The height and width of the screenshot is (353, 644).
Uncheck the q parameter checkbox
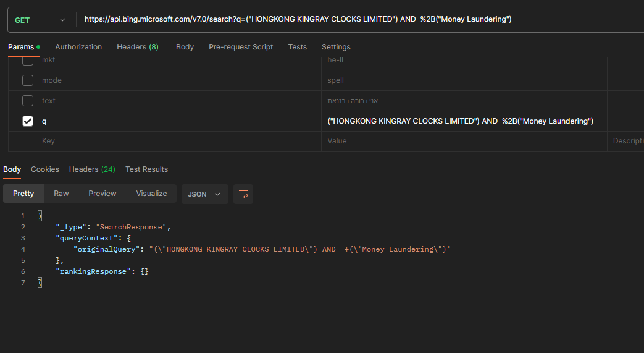[x=28, y=121]
